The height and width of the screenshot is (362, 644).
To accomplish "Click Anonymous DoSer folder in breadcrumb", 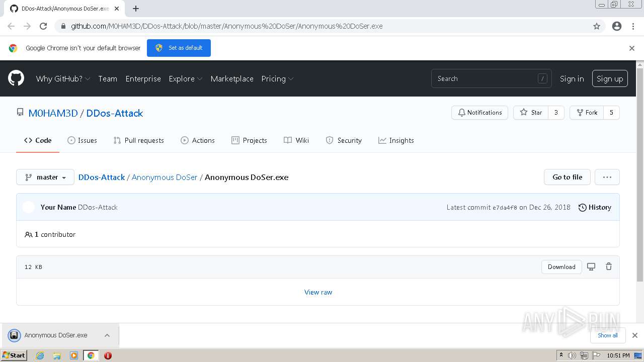I will [165, 177].
